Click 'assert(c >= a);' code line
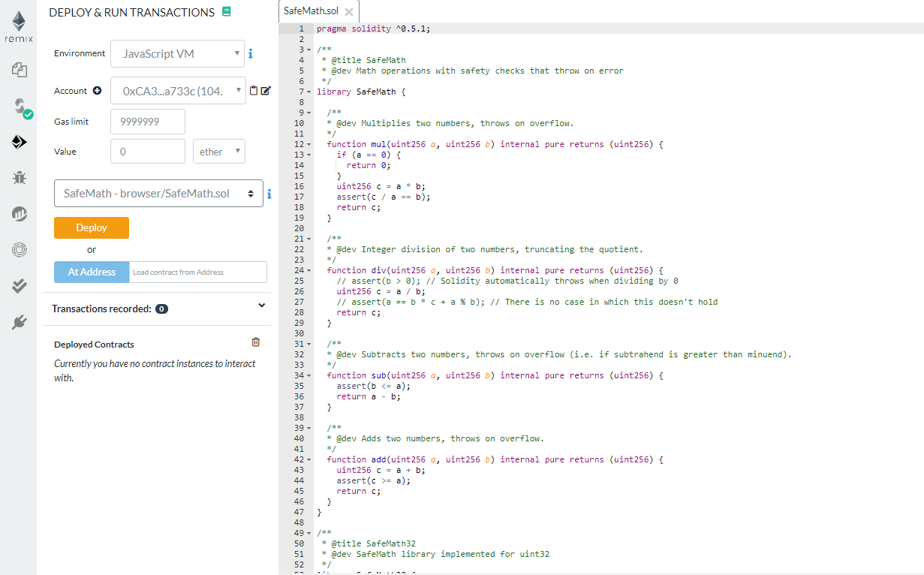Viewport: 924px width, 575px height. coord(374,480)
